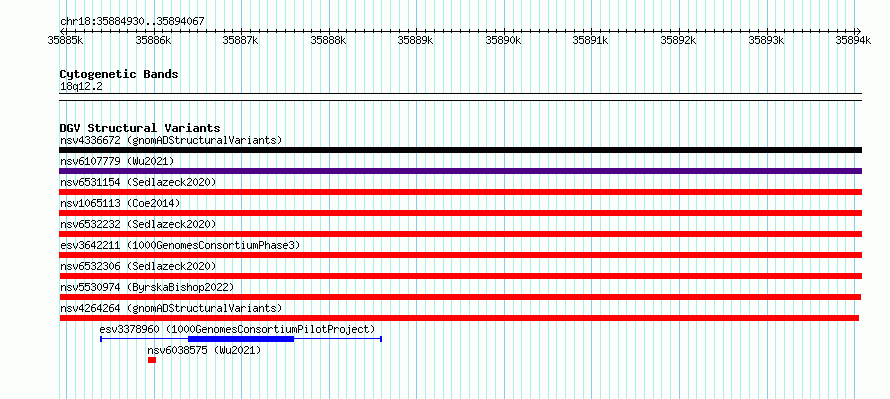Select the red nsv1065113 Coe2014 bar
The height and width of the screenshot is (399, 890).
point(460,213)
